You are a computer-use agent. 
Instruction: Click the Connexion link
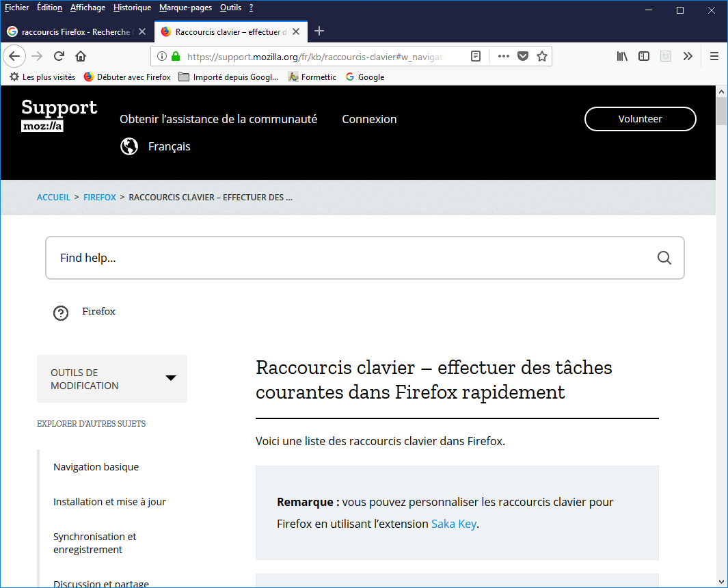coord(370,120)
